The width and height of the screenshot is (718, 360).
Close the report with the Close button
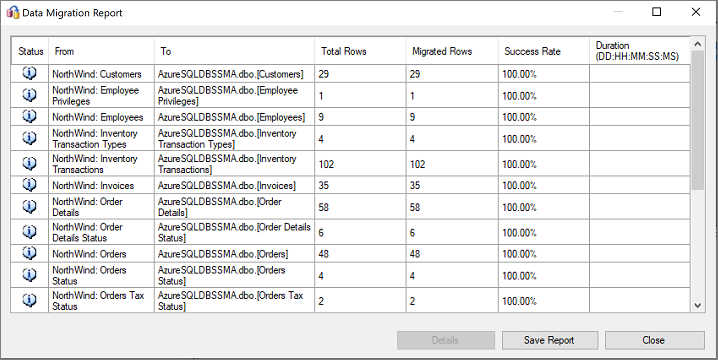tap(655, 340)
